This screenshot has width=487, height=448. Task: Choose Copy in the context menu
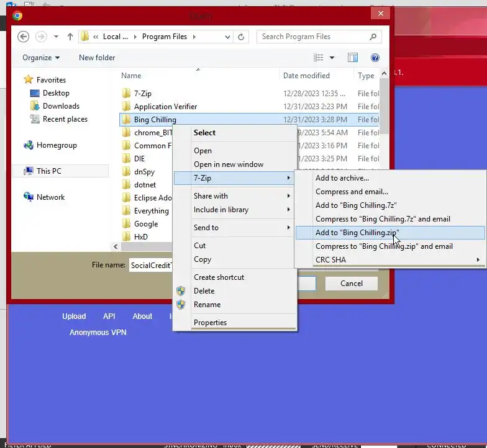pyautogui.click(x=235, y=259)
